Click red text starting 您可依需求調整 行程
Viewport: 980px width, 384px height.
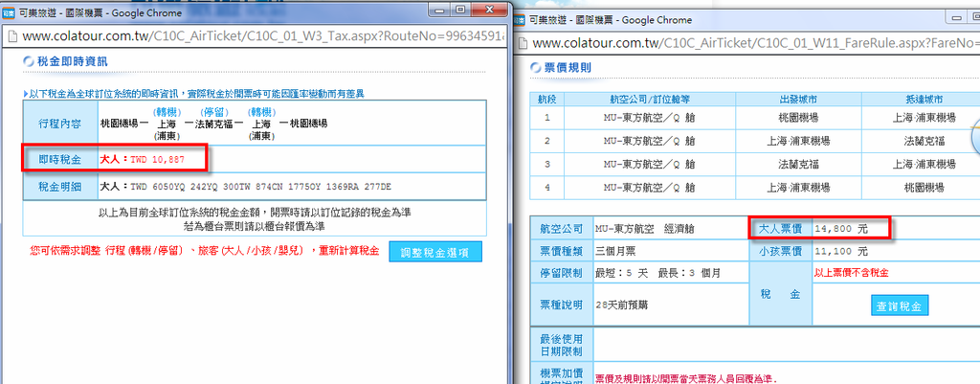click(205, 251)
